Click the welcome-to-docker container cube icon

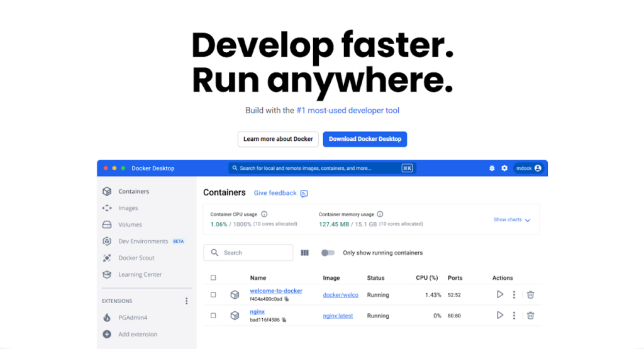pos(235,295)
